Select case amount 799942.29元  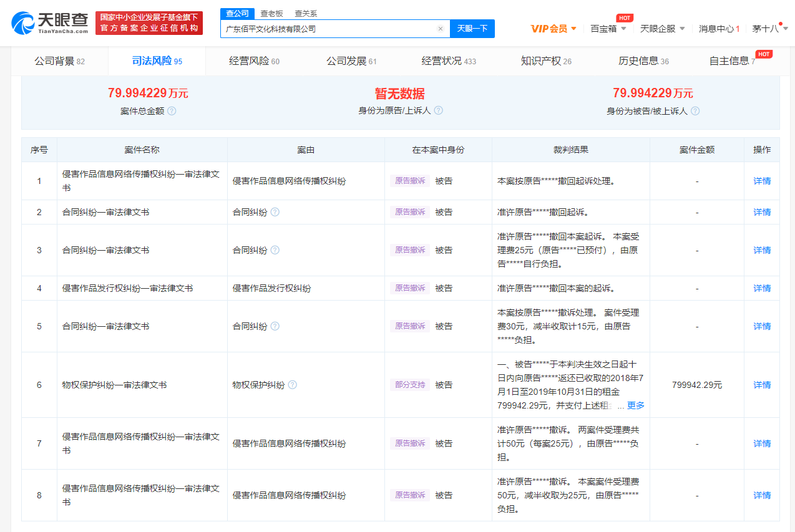697,385
